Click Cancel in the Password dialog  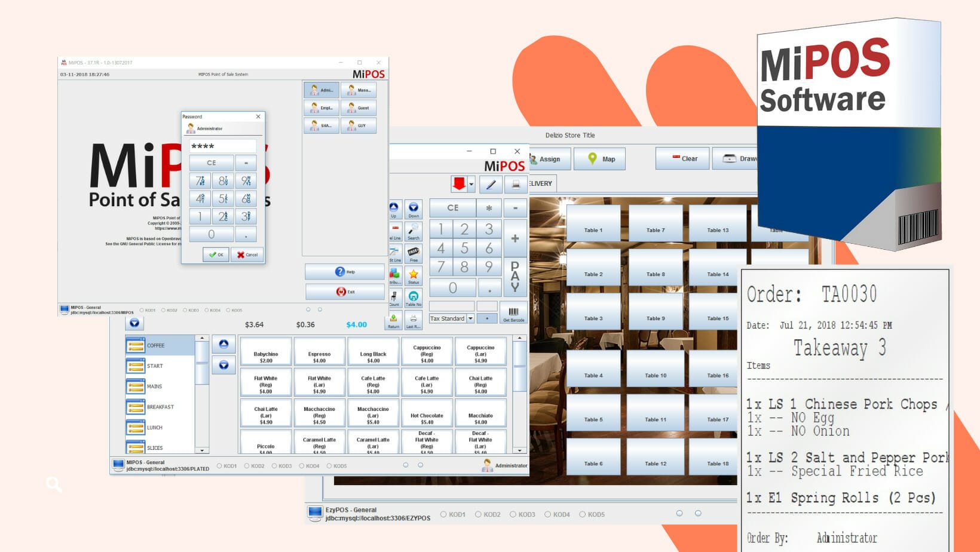coord(247,254)
